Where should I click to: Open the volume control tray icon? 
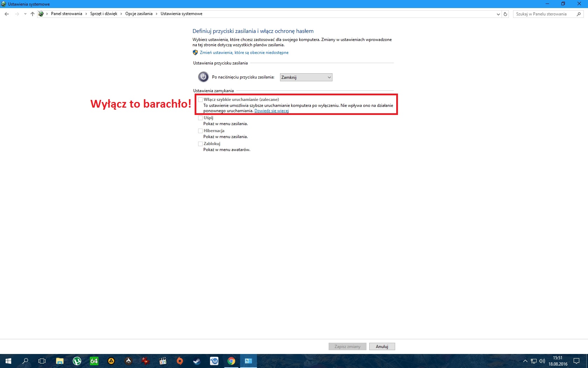tap(542, 361)
